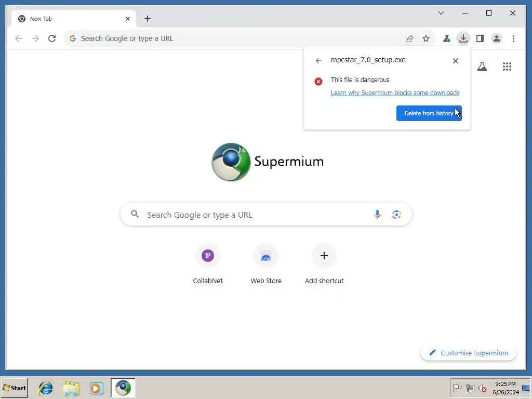Image resolution: width=532 pixels, height=399 pixels.
Task: Open the experiments flask in the toolbar
Action: pos(446,38)
